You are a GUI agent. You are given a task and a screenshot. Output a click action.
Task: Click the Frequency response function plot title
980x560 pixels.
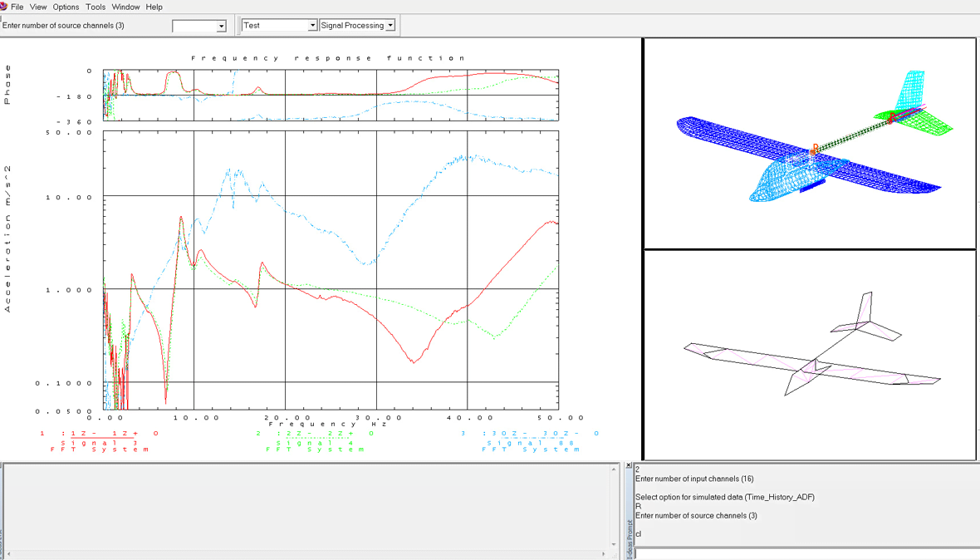tap(328, 58)
